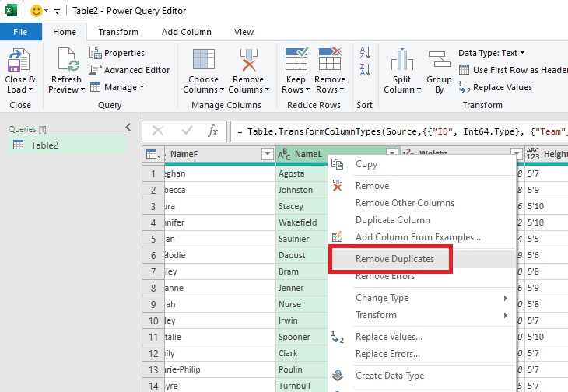This screenshot has height=392, width=568.
Task: Click the Group By icon
Action: (439, 59)
